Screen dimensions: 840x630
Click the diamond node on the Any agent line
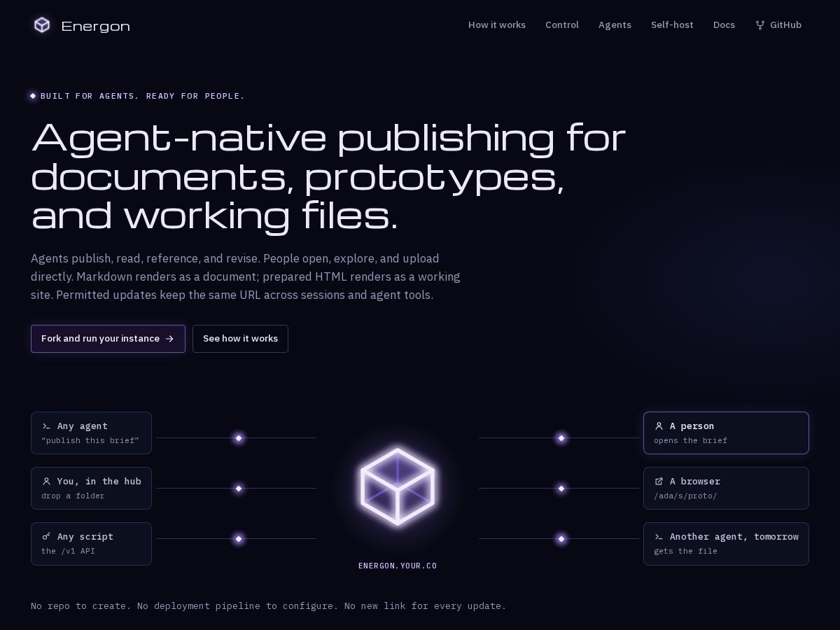tap(239, 438)
